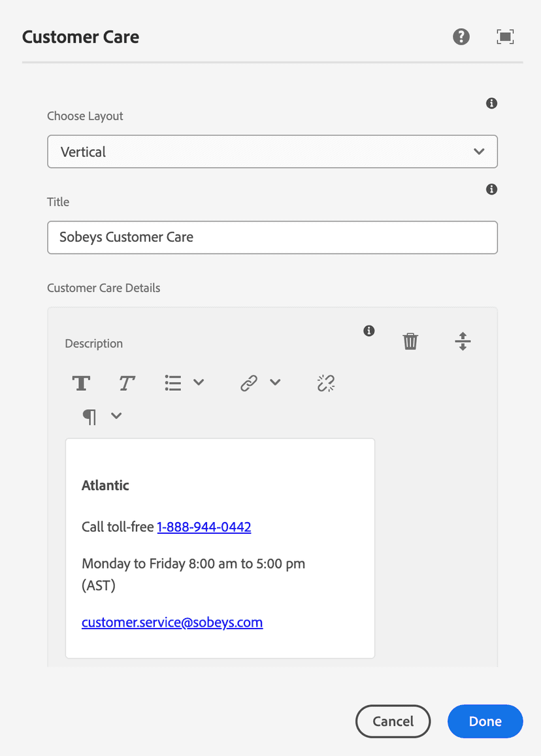Viewport: 541px width, 756px height.
Task: Click info icon beside Choose Layout
Action: (x=492, y=103)
